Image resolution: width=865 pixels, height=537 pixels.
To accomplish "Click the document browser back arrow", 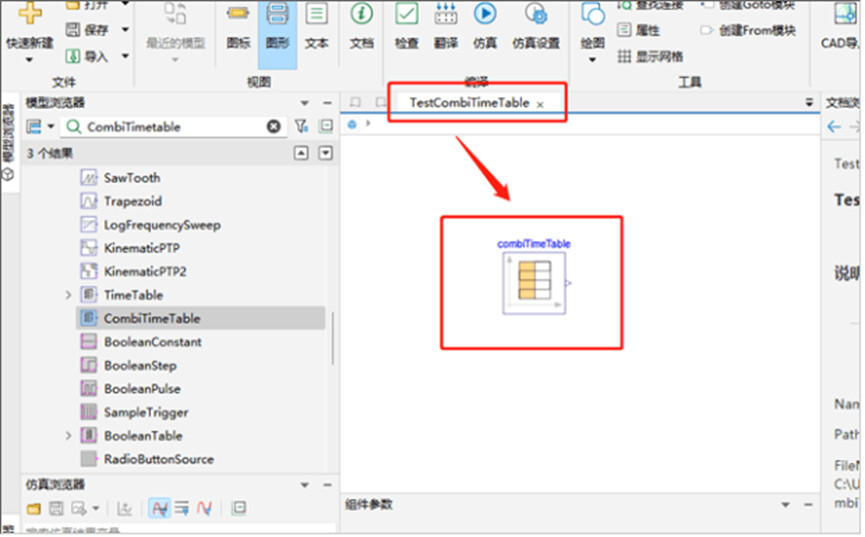I will [x=834, y=127].
